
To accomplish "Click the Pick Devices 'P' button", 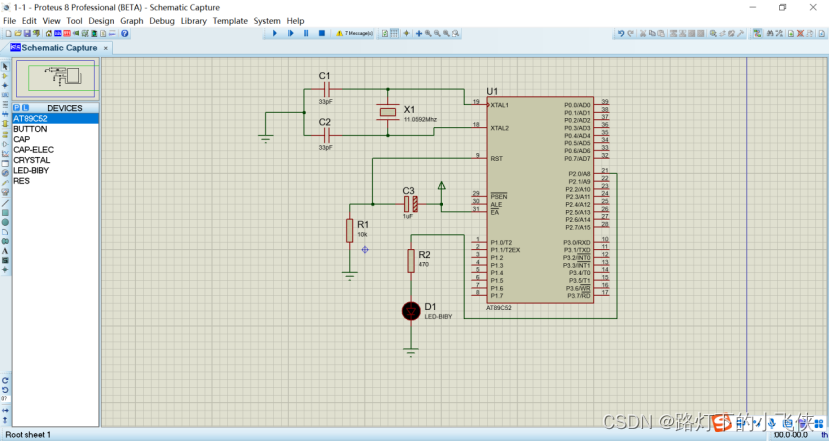I will [16, 108].
